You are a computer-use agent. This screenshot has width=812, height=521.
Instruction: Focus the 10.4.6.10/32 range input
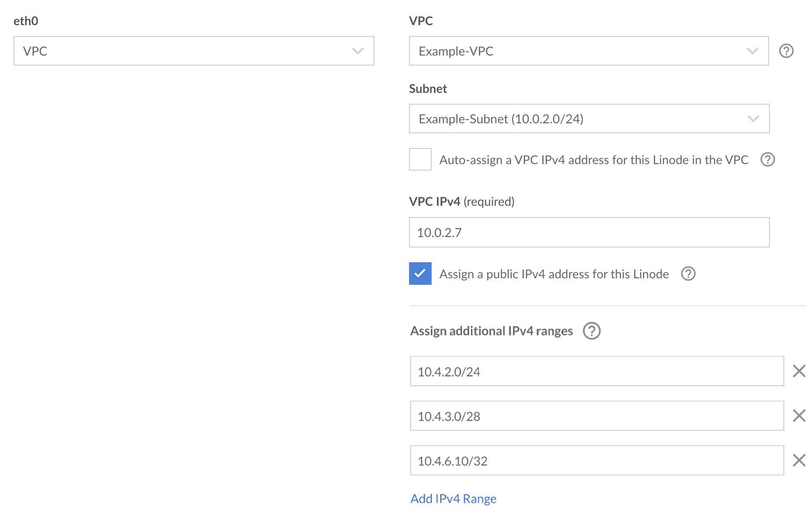(596, 461)
